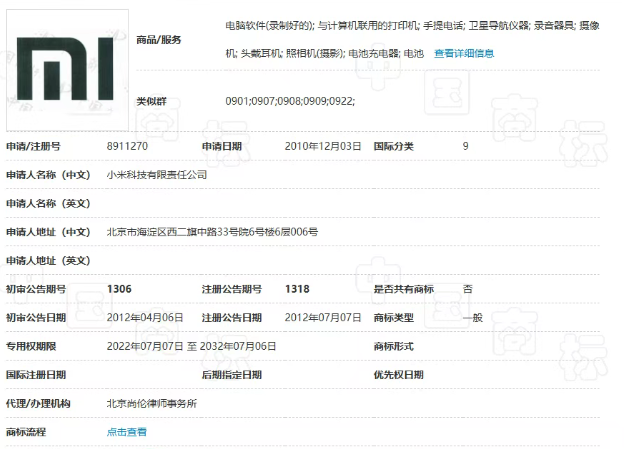633x449 pixels.
Task: Click the preliminary announcement issue number 1306
Action: point(119,289)
